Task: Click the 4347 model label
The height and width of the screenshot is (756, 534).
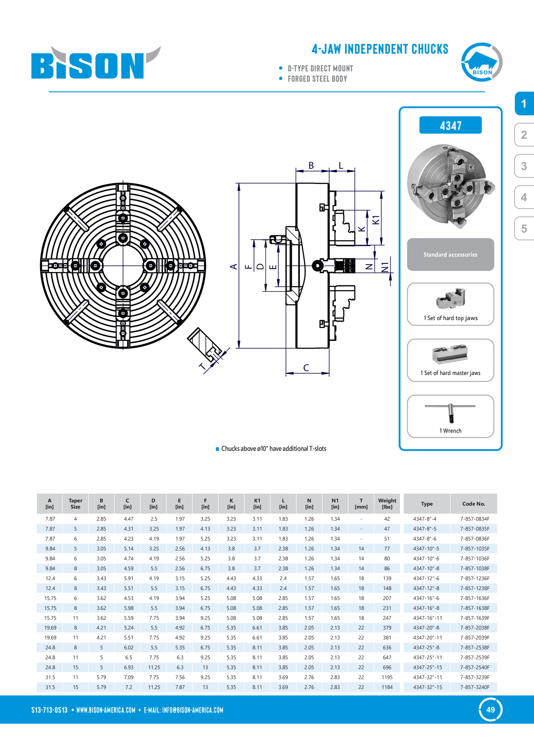Action: point(450,125)
